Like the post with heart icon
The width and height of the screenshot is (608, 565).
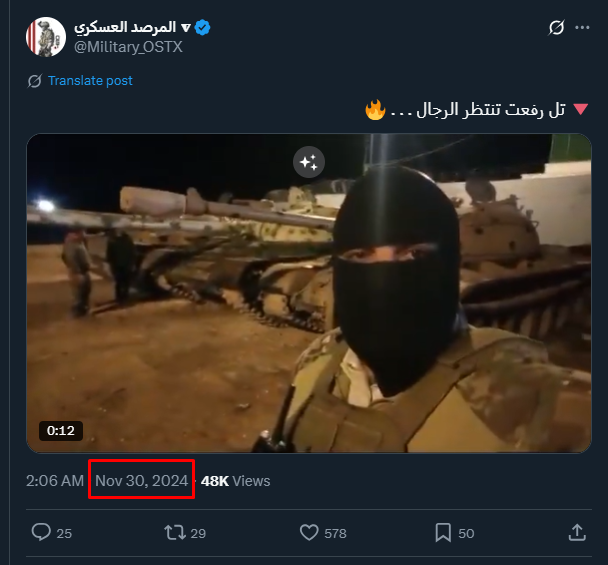pos(309,532)
